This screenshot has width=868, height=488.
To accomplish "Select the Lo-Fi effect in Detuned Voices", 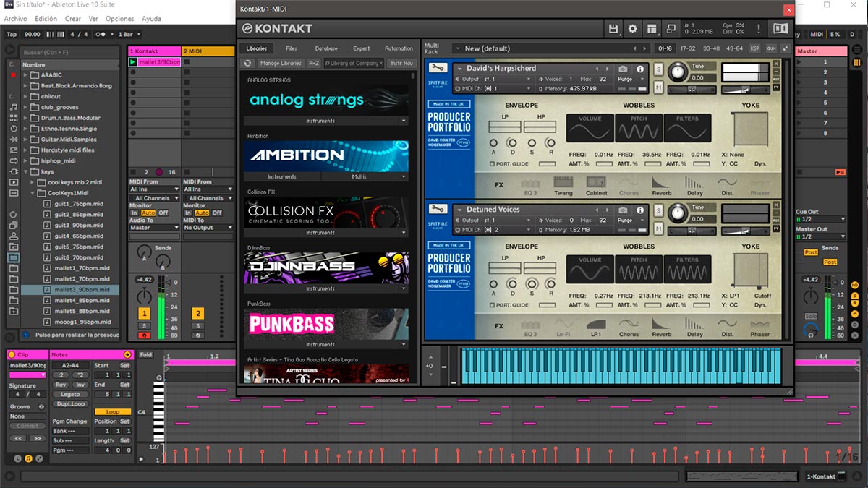I will (x=563, y=327).
